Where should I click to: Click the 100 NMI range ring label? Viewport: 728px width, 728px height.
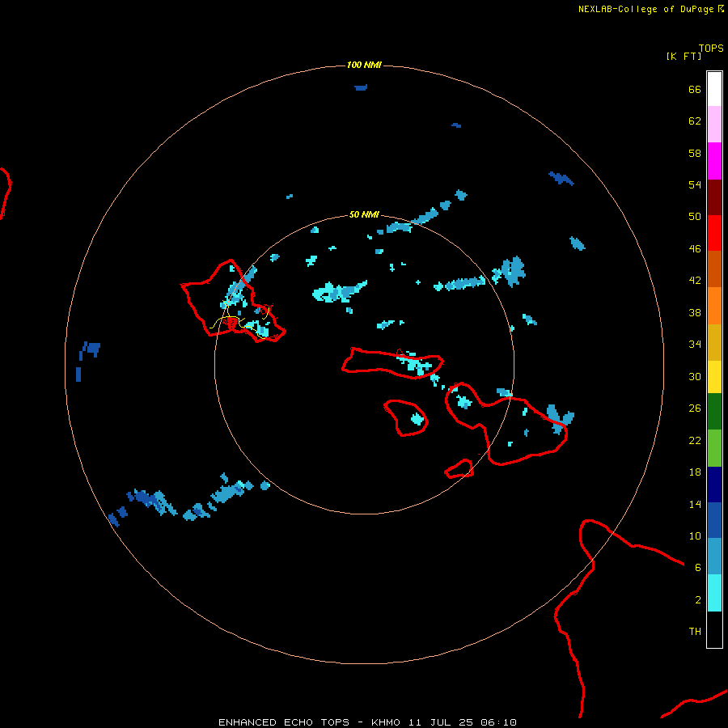tap(363, 65)
